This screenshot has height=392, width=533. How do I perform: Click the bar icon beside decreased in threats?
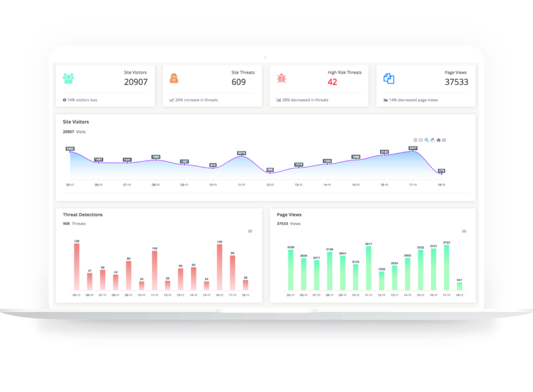[x=279, y=100]
